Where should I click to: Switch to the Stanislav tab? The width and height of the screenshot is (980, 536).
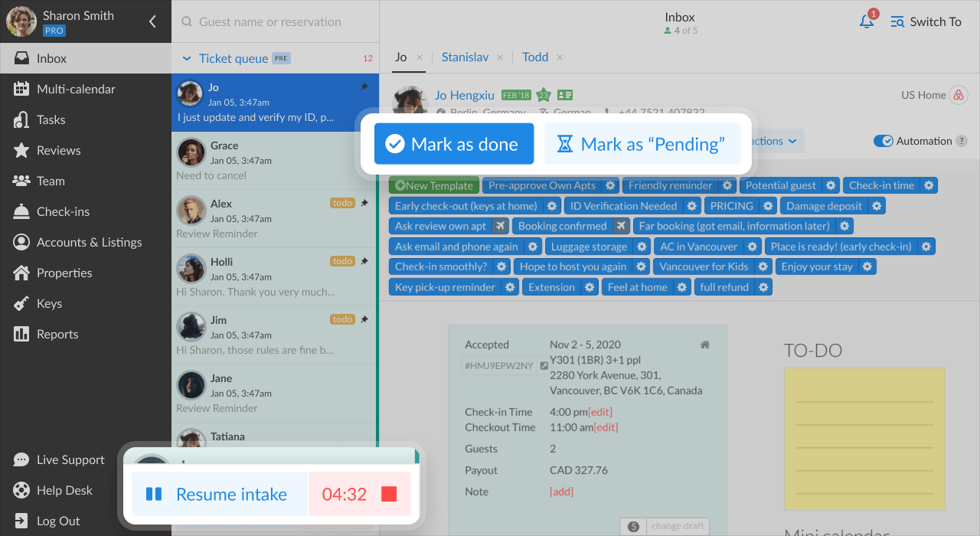465,57
